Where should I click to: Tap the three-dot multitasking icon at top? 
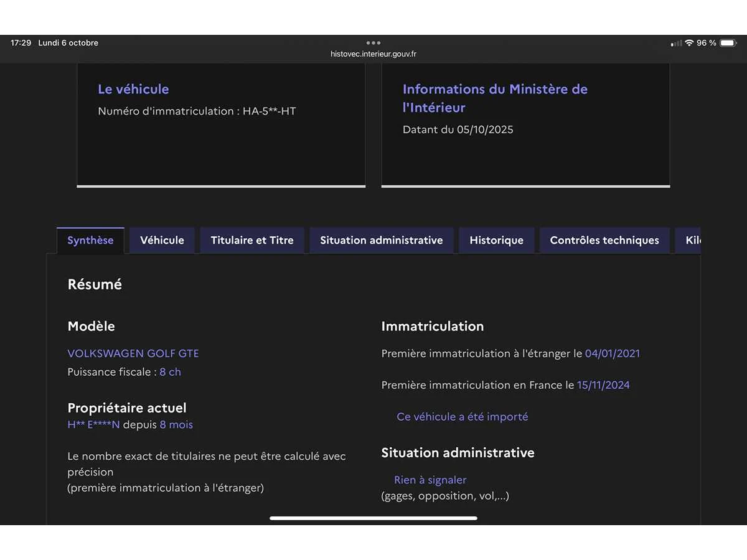click(x=374, y=43)
